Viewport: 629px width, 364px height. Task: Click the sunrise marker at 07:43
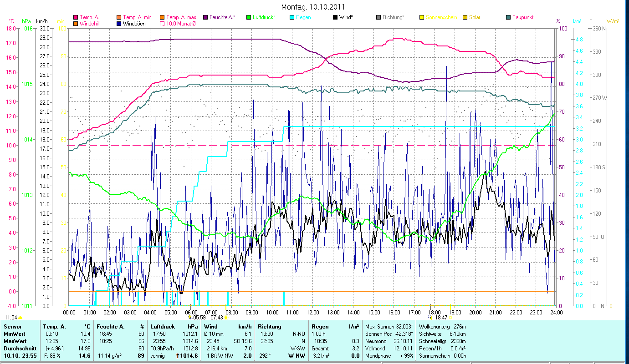coord(226,318)
